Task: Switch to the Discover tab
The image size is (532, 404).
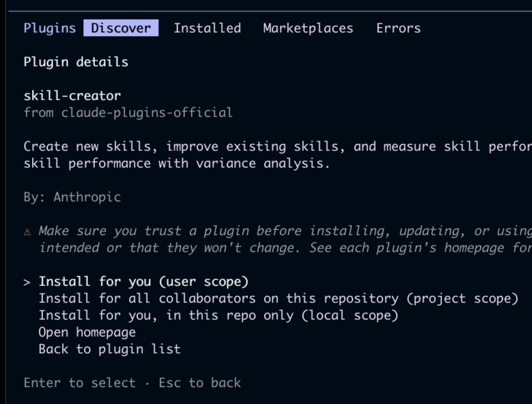Action: click(x=121, y=28)
